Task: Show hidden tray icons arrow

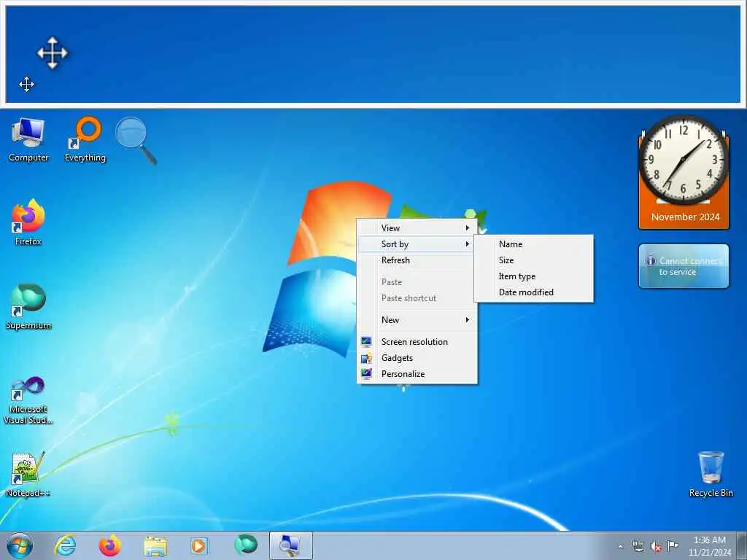Action: coord(620,547)
